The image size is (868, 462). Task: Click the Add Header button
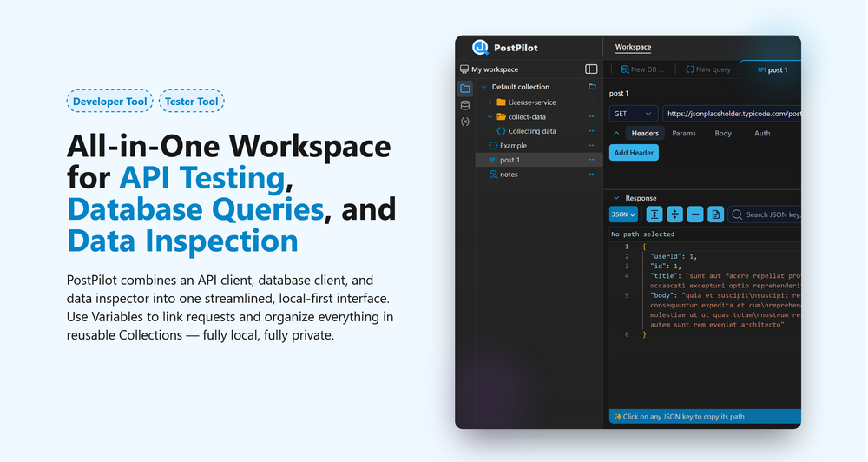point(634,152)
